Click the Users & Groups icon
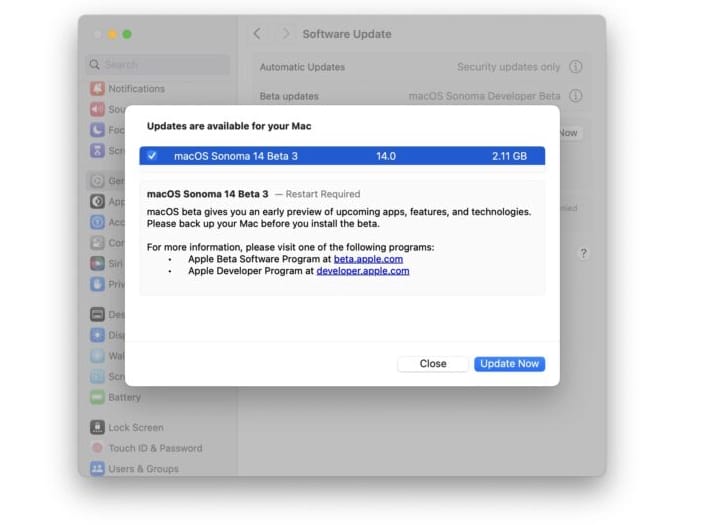Viewport: 705px width, 525px height. coord(97,468)
